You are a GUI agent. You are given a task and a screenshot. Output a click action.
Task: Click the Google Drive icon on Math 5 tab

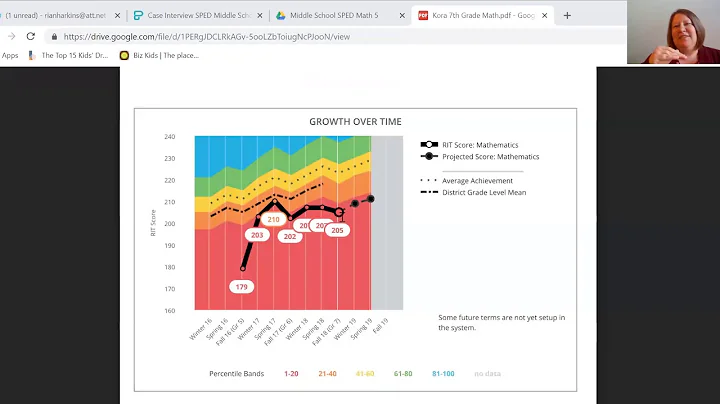281,15
